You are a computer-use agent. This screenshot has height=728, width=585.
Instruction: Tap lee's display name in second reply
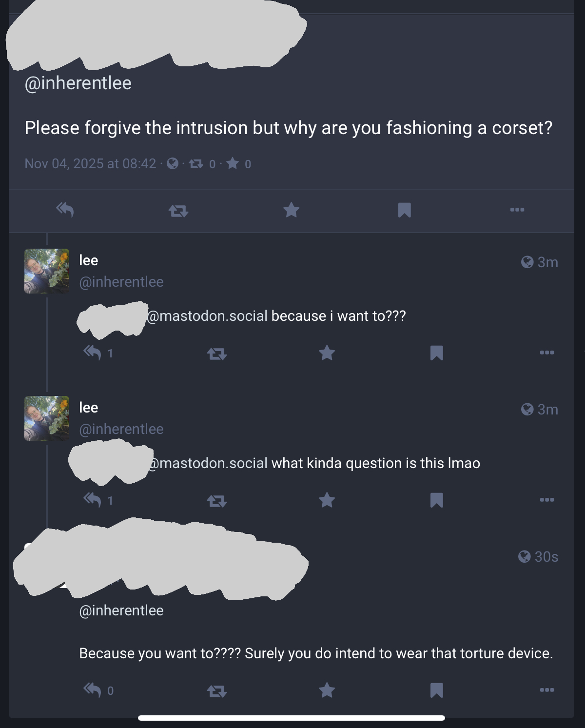[x=89, y=408]
